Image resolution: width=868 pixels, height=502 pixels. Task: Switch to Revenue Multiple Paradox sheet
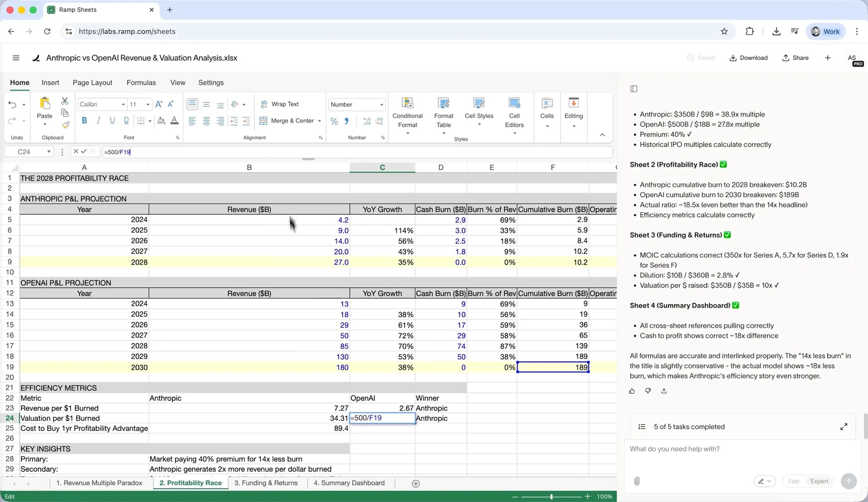click(x=99, y=483)
